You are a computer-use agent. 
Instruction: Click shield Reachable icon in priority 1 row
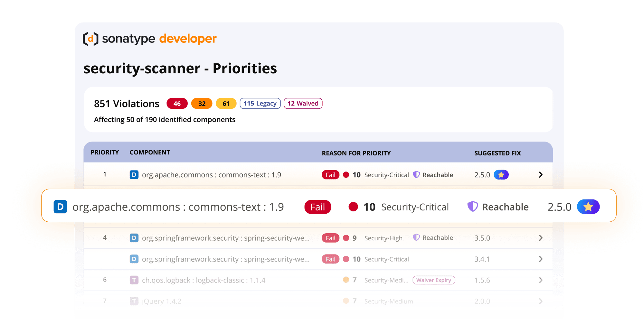(416, 175)
